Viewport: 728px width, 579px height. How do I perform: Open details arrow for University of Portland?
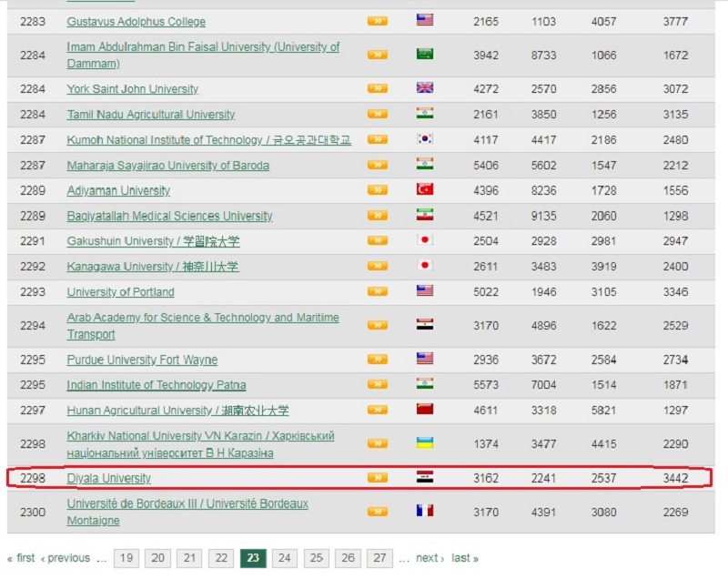(378, 291)
